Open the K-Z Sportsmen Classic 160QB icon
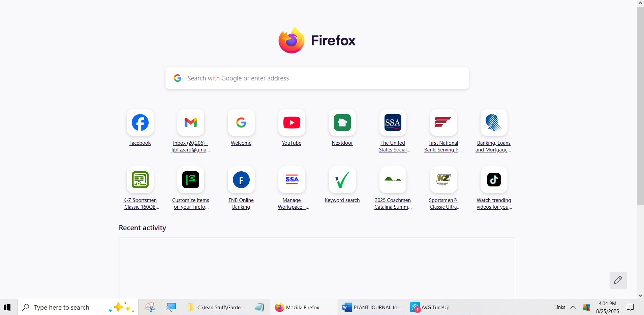Screen dimensions: 644x315 click(140, 180)
